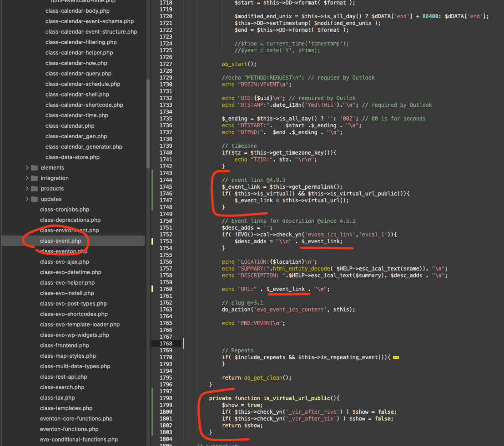
Task: Click the 86400 number literal
Action: point(430,16)
